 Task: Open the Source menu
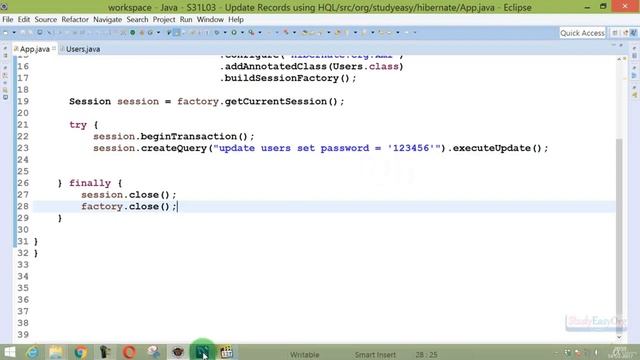pos(46,20)
